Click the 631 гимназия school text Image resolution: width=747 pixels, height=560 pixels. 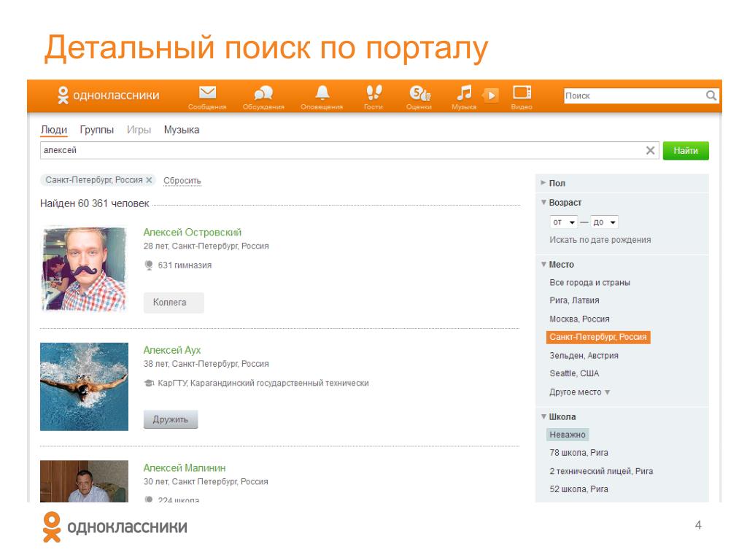[185, 265]
